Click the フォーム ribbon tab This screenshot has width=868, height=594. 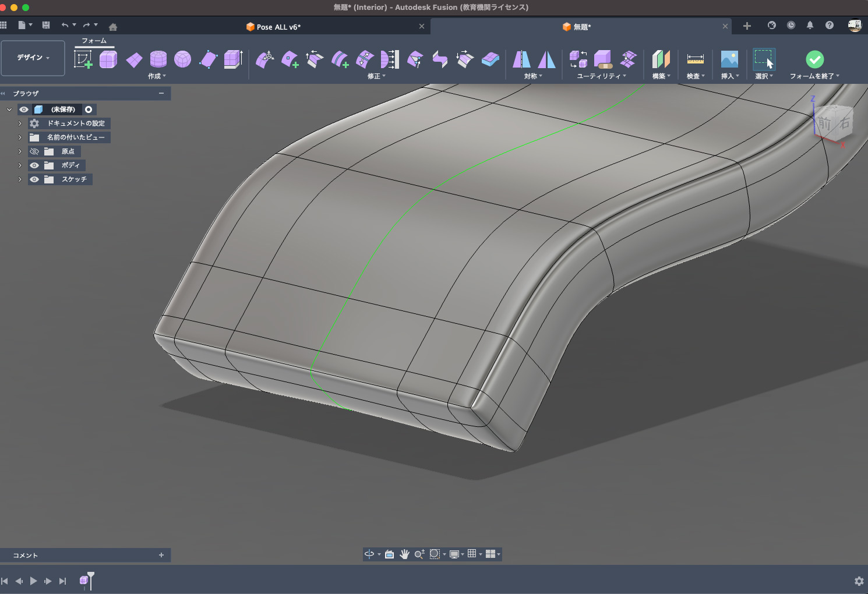(x=94, y=41)
